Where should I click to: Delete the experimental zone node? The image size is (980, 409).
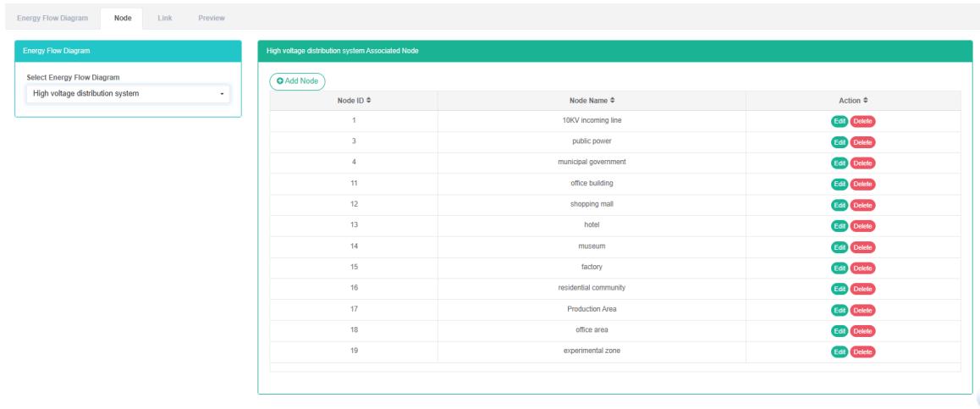862,351
